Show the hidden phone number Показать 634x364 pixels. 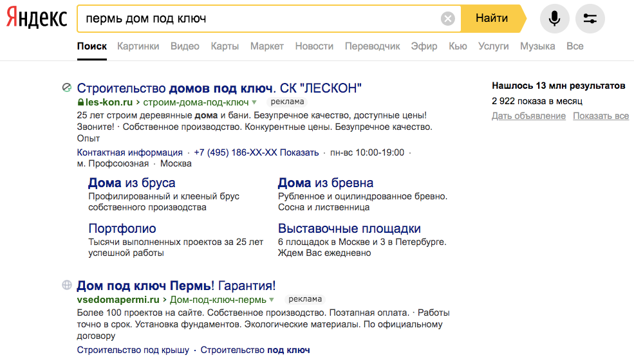point(299,152)
